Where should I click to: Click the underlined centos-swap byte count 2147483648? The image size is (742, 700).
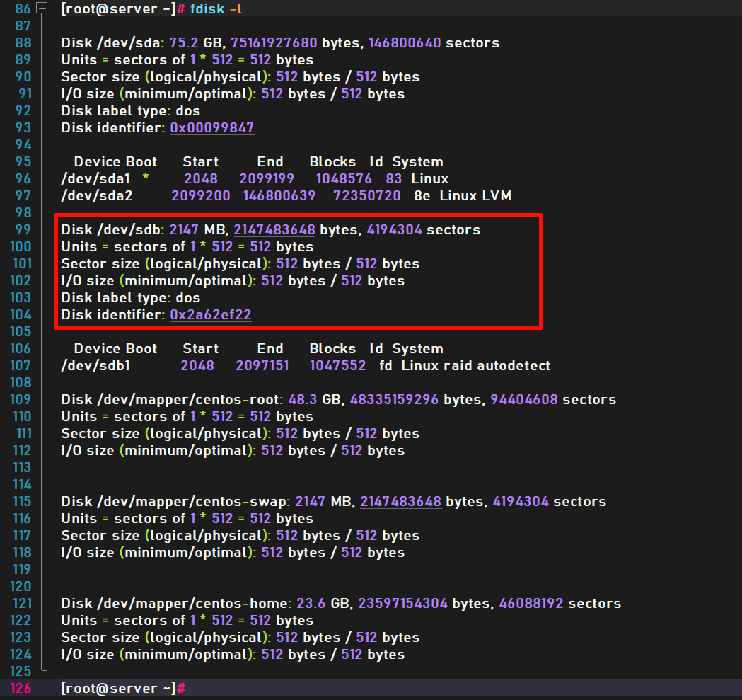click(401, 502)
